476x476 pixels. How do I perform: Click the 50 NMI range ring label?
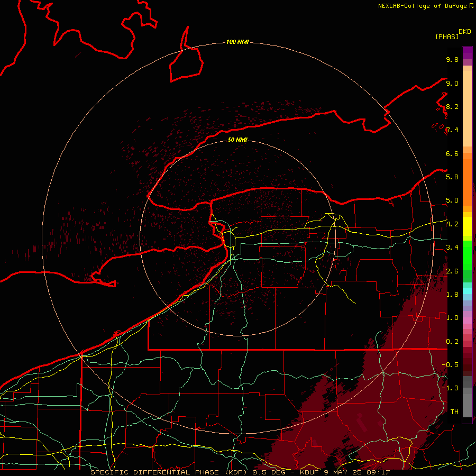(237, 140)
